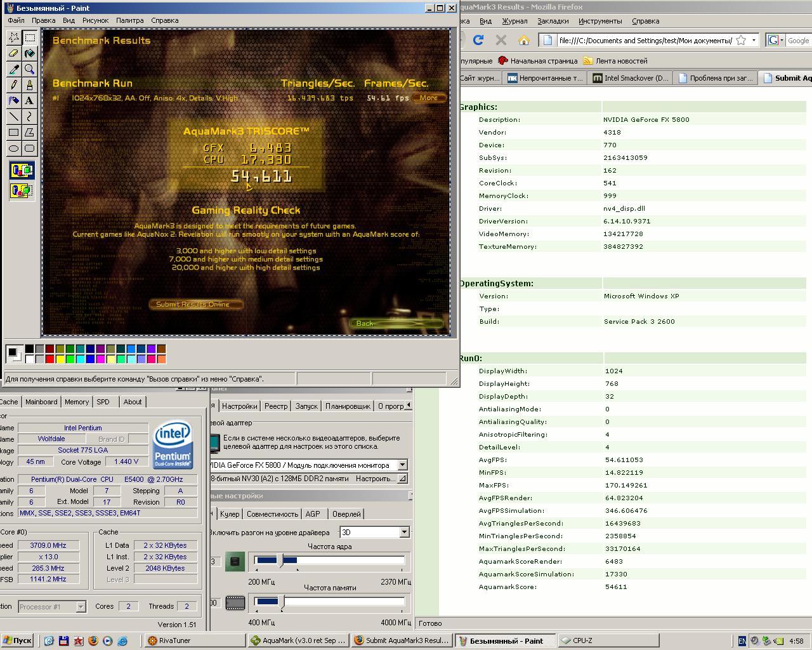Open Paint menu Рисунок

pos(95,20)
